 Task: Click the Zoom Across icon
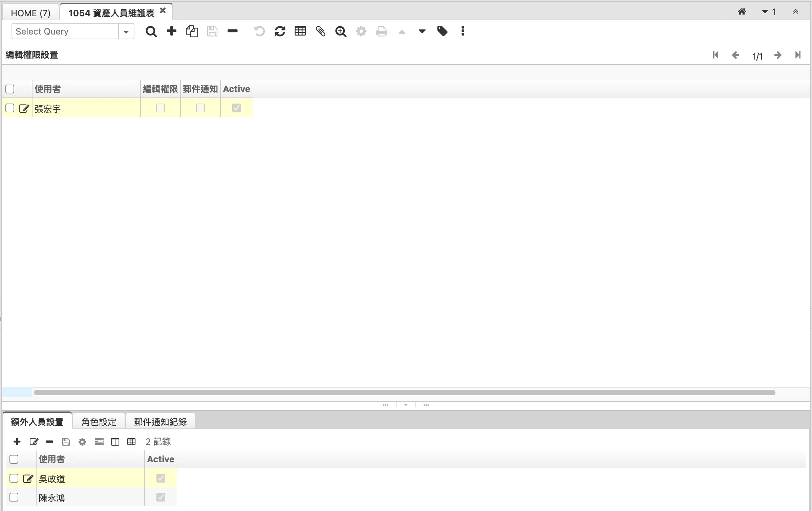click(341, 31)
